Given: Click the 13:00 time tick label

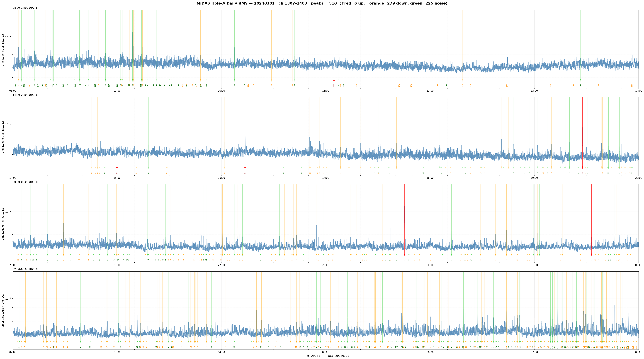Looking at the screenshot, I should (534, 91).
